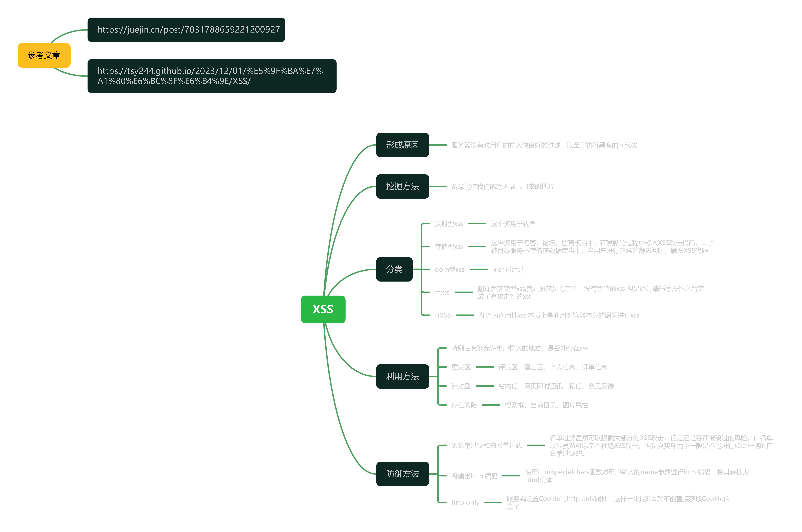Screen dimensions: 802x532
Task: Select the 防御方法 branch node
Action: [402, 474]
